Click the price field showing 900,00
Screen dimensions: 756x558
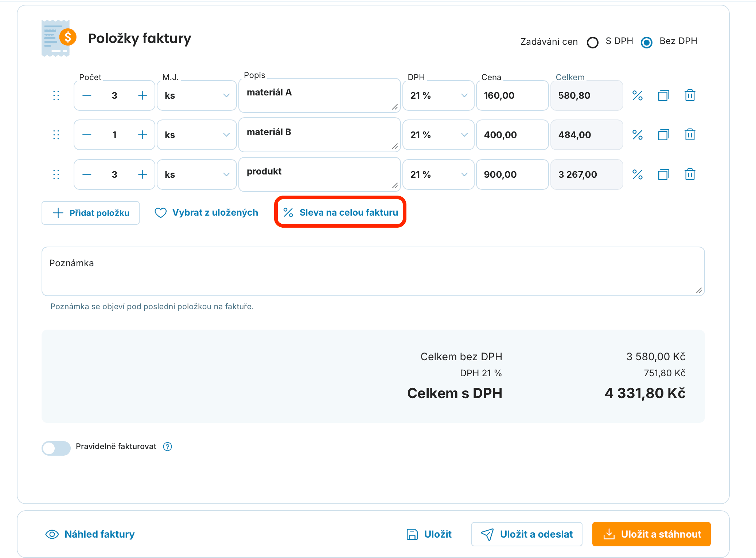[x=512, y=174]
